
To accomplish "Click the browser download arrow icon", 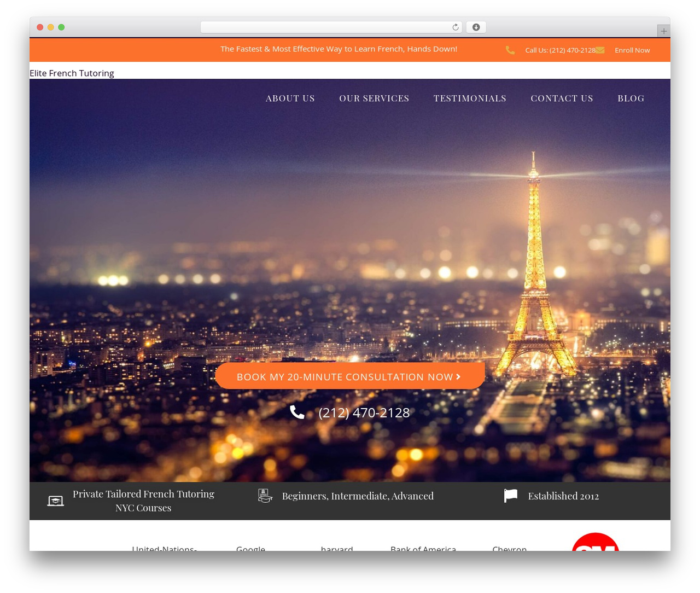I will [476, 27].
